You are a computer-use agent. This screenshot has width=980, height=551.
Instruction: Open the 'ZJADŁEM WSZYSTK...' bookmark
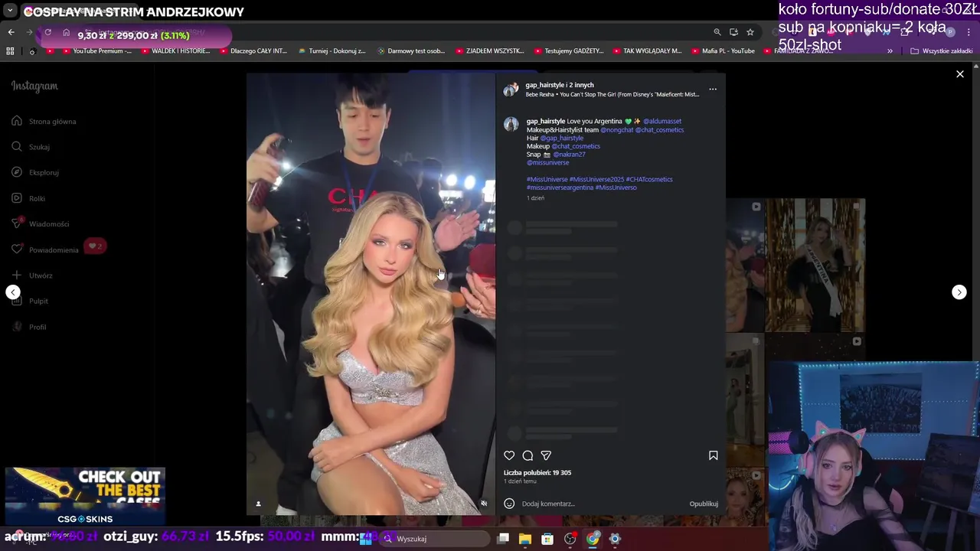489,51
